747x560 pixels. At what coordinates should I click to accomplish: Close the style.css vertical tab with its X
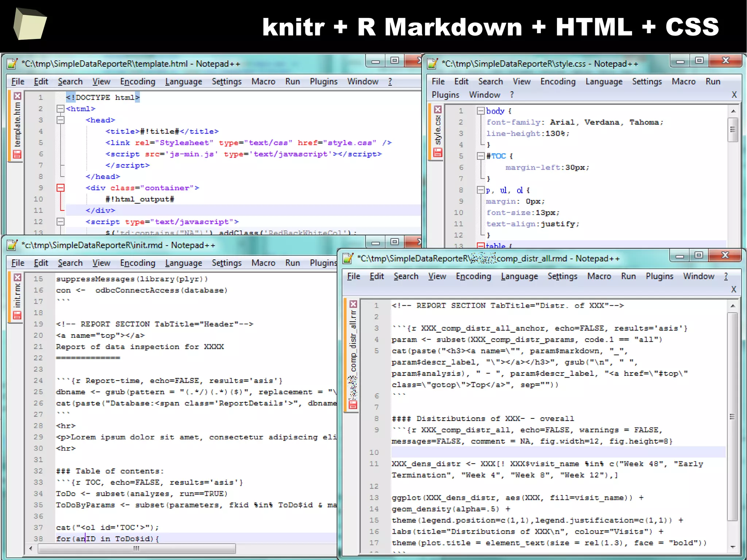point(438,109)
